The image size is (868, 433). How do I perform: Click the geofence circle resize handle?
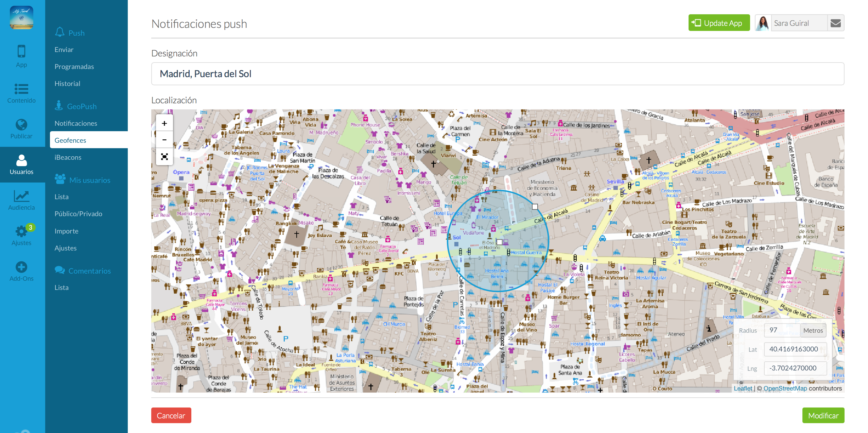coord(535,207)
